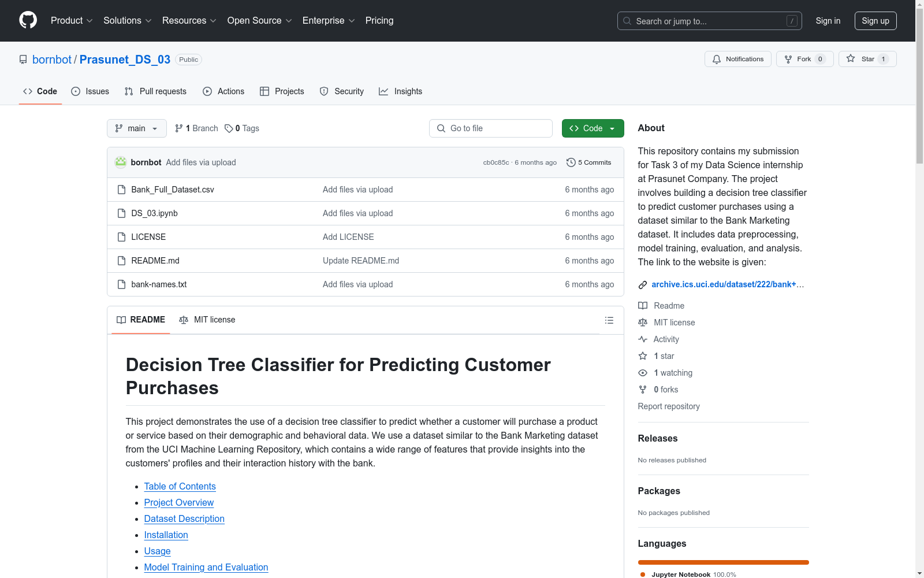The height and width of the screenshot is (578, 924).
Task: Open Bank_Full_Dataset.csv file
Action: (x=173, y=190)
